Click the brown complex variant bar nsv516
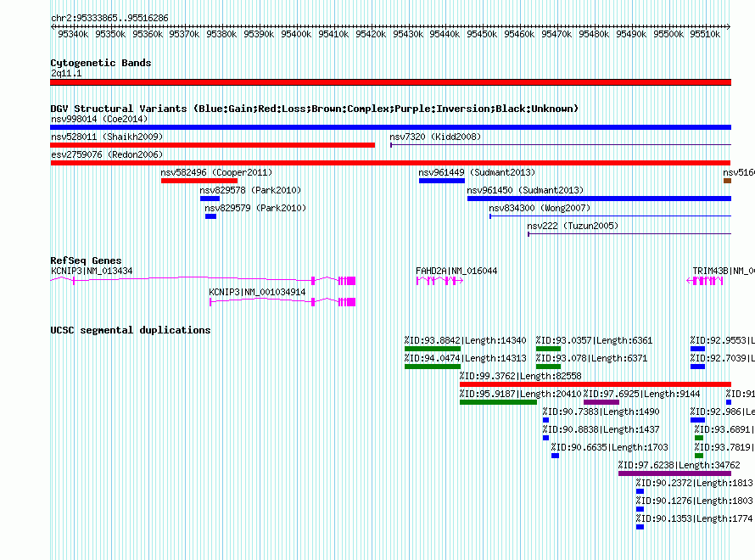 pyautogui.click(x=728, y=181)
